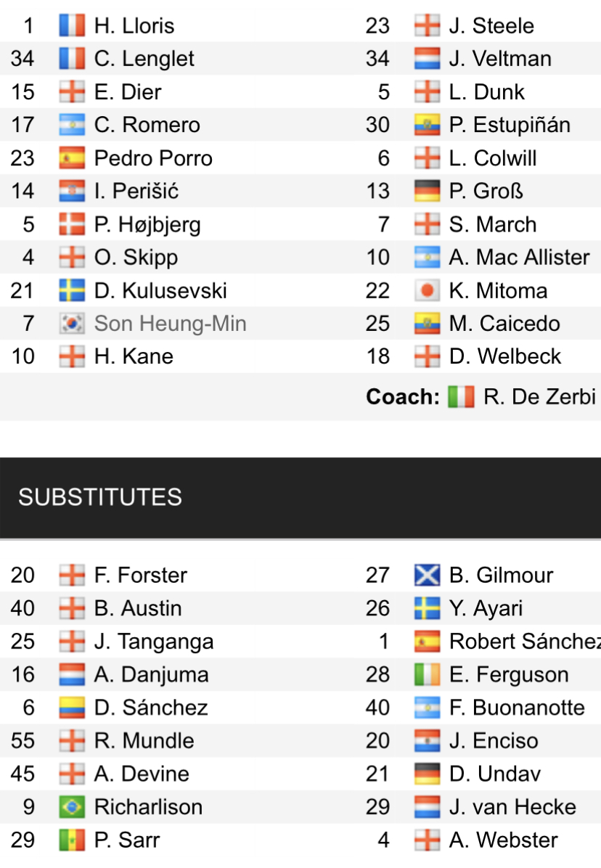Click the French flag beside H. Lloris
601x868 pixels.
point(72,26)
